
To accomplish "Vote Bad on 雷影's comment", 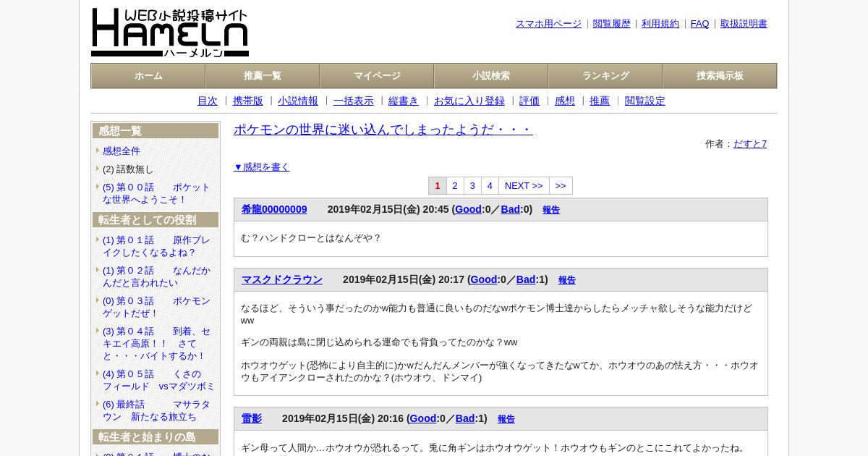I will click(x=465, y=419).
